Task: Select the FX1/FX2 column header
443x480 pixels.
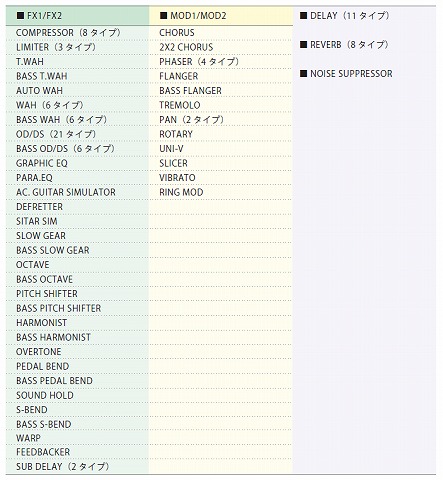Action: (77, 16)
